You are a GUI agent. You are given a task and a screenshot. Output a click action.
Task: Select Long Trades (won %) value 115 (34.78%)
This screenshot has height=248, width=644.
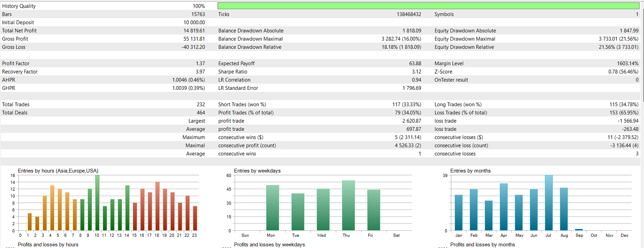point(624,105)
